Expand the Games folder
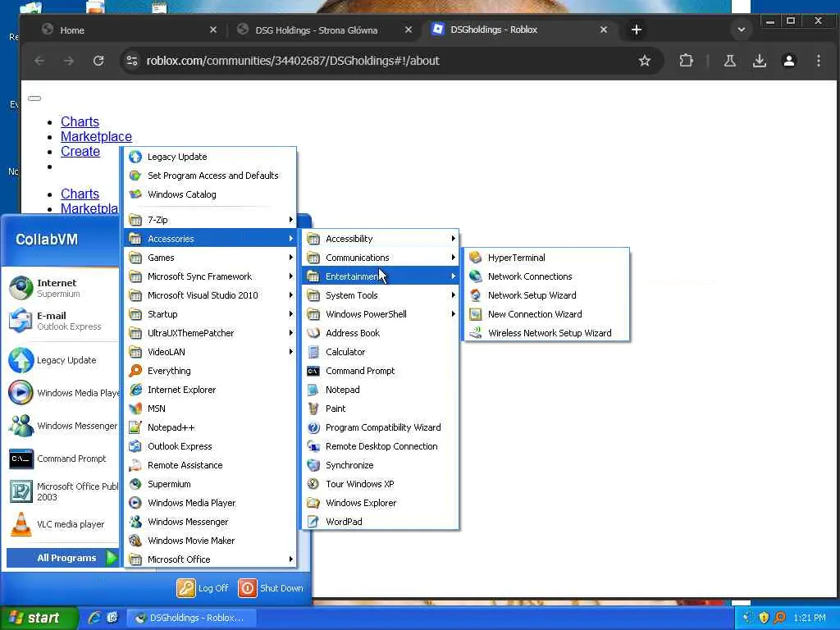This screenshot has height=630, width=840. coord(210,258)
